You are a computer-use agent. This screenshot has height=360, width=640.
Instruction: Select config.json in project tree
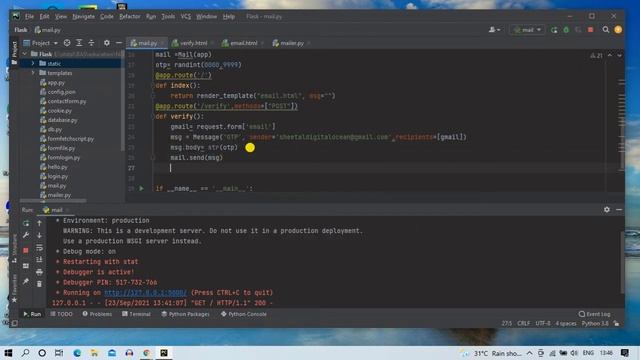(x=58, y=92)
